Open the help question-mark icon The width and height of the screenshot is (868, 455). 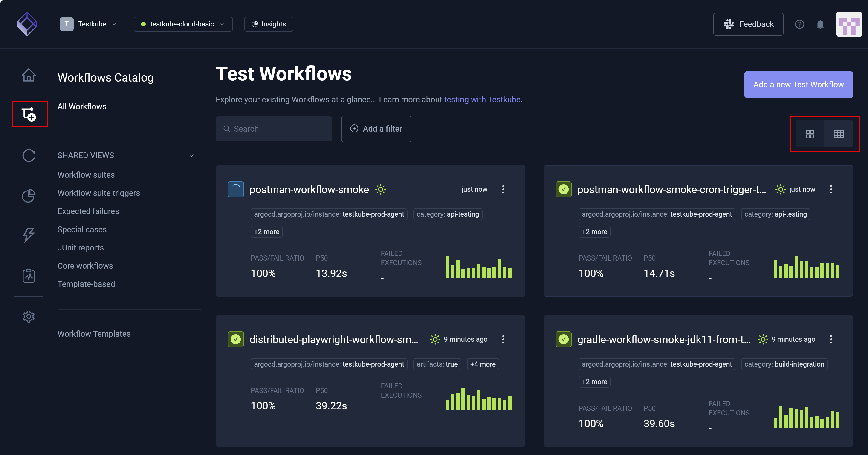tap(800, 24)
